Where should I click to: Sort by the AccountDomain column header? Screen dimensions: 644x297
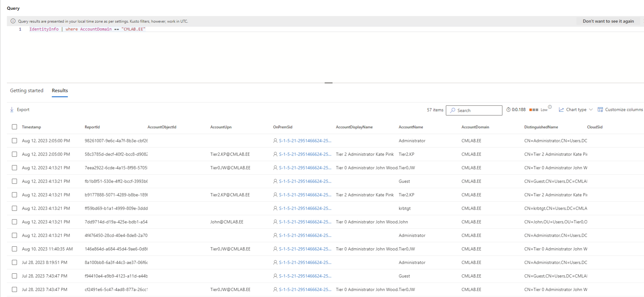point(475,127)
